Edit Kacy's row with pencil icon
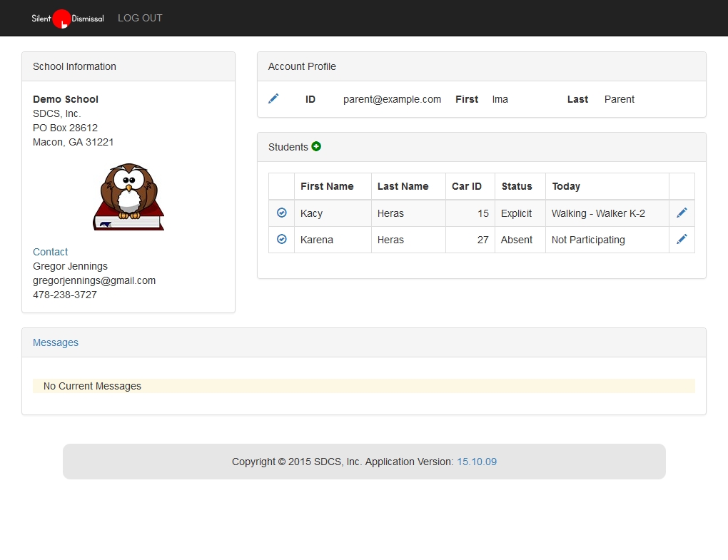 tap(682, 213)
